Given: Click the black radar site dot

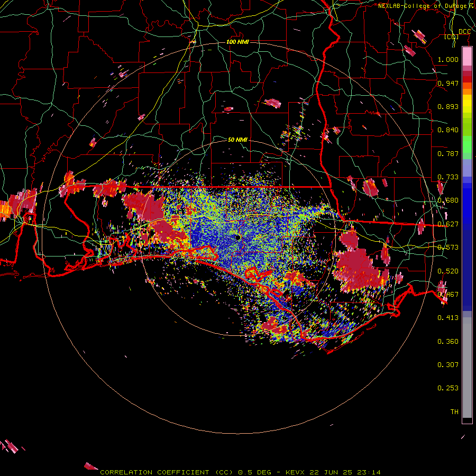Looking at the screenshot, I should [x=238, y=237].
